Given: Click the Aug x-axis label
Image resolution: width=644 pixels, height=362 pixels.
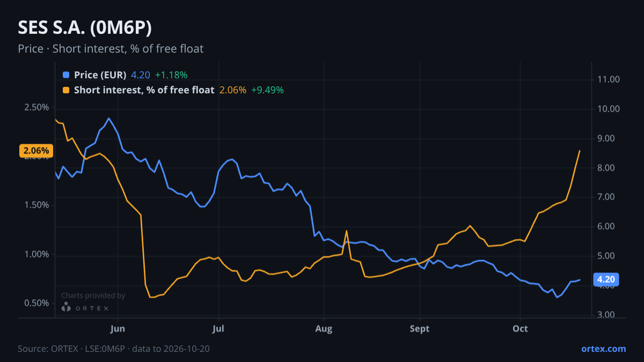Looking at the screenshot, I should [x=324, y=329].
